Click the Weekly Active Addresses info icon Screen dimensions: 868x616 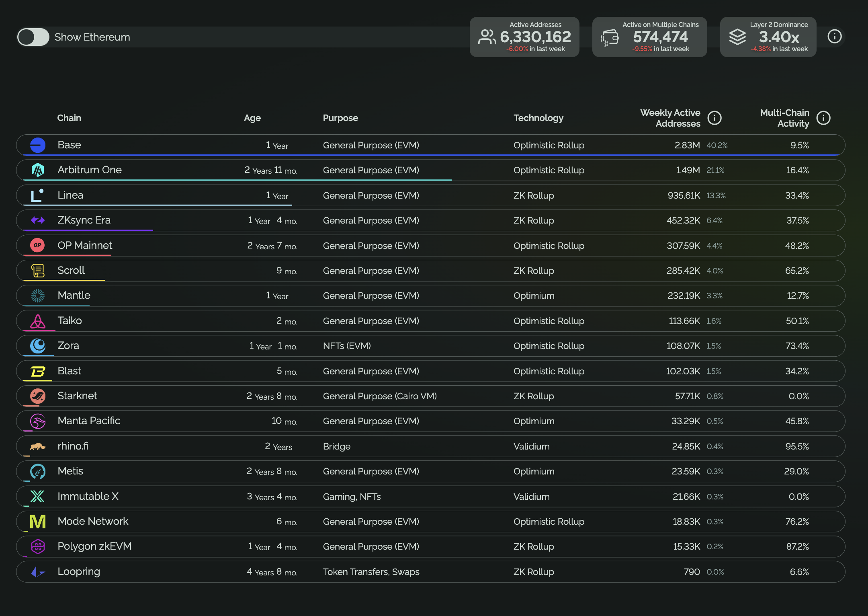714,118
